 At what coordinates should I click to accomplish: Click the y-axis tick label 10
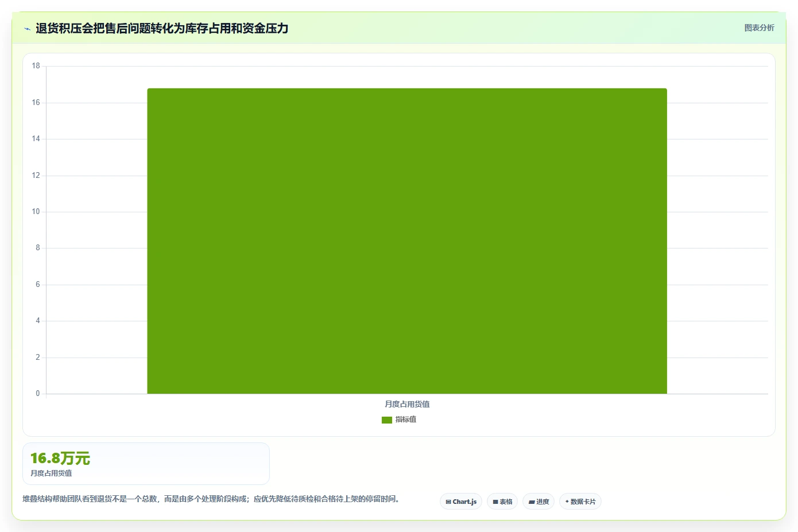36,212
